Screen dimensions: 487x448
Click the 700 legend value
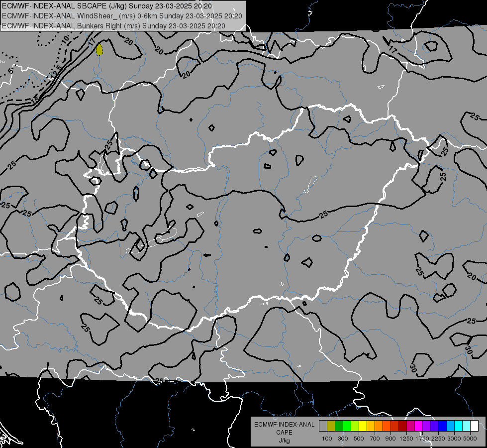[x=375, y=439]
